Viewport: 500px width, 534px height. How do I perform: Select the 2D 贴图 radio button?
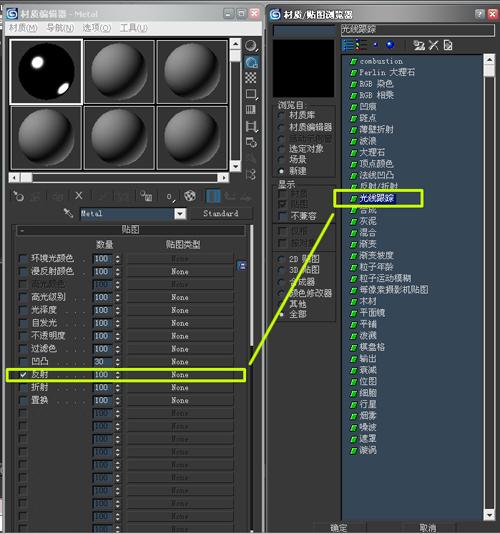281,260
